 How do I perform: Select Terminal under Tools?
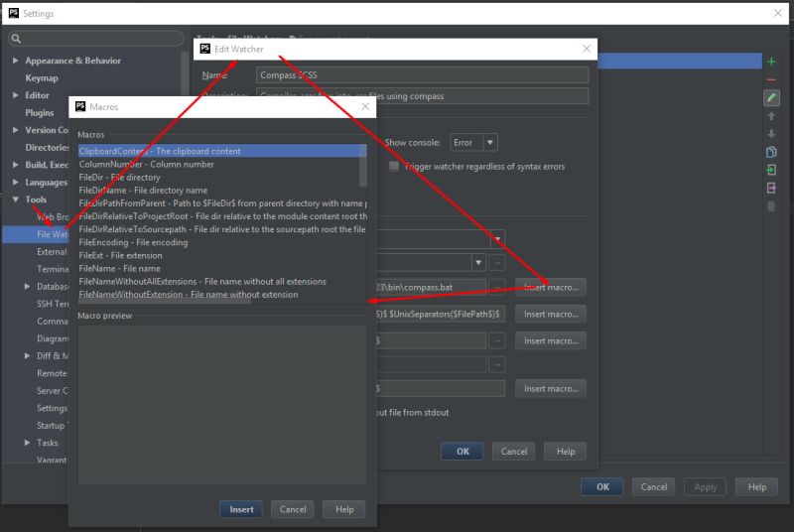[53, 269]
